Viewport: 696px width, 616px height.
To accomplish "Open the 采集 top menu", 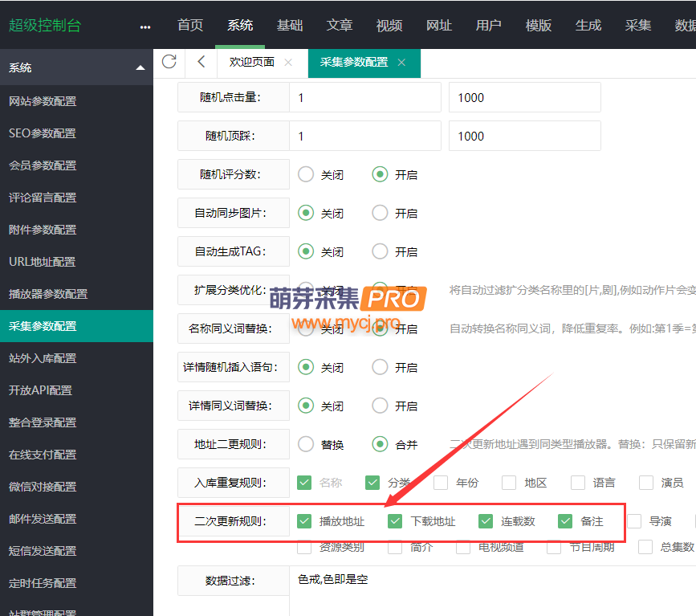I will click(x=638, y=26).
